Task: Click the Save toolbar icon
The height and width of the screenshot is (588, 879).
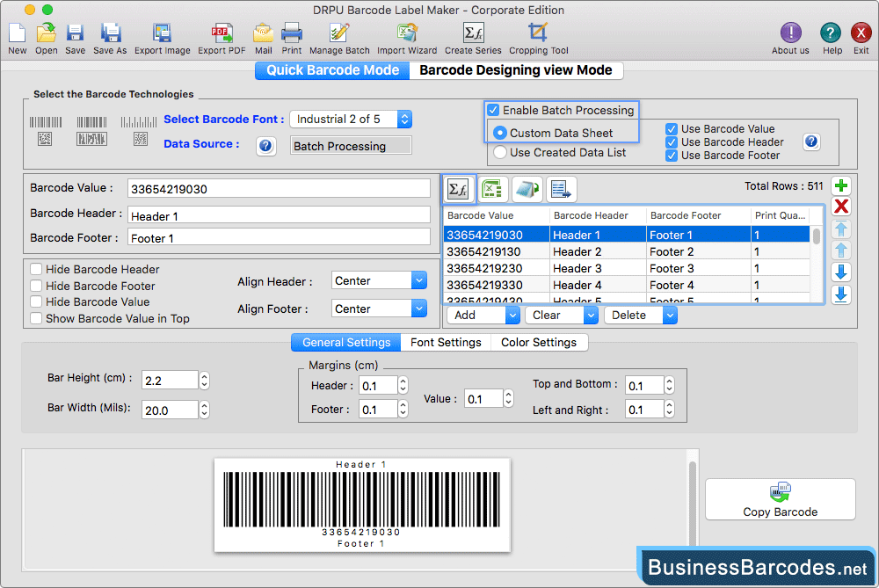Action: [x=75, y=33]
